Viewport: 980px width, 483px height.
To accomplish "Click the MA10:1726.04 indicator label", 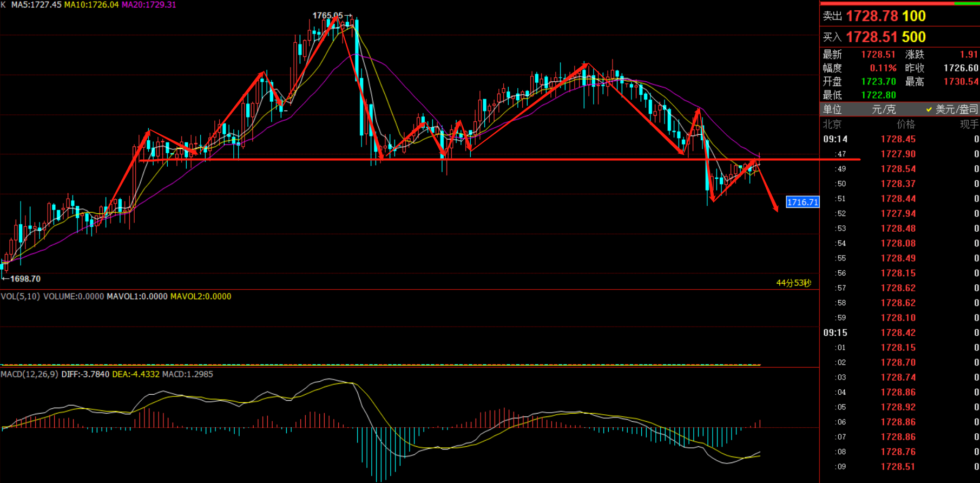I will (91, 4).
